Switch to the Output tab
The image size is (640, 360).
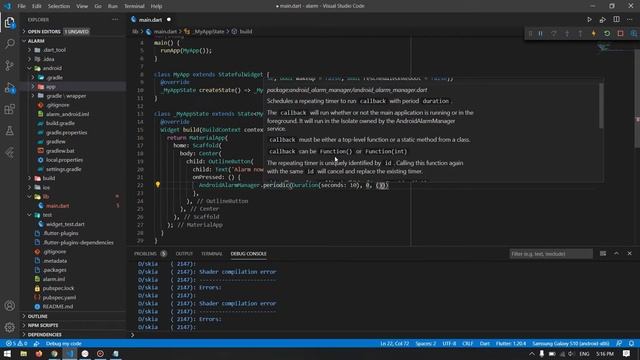point(184,253)
